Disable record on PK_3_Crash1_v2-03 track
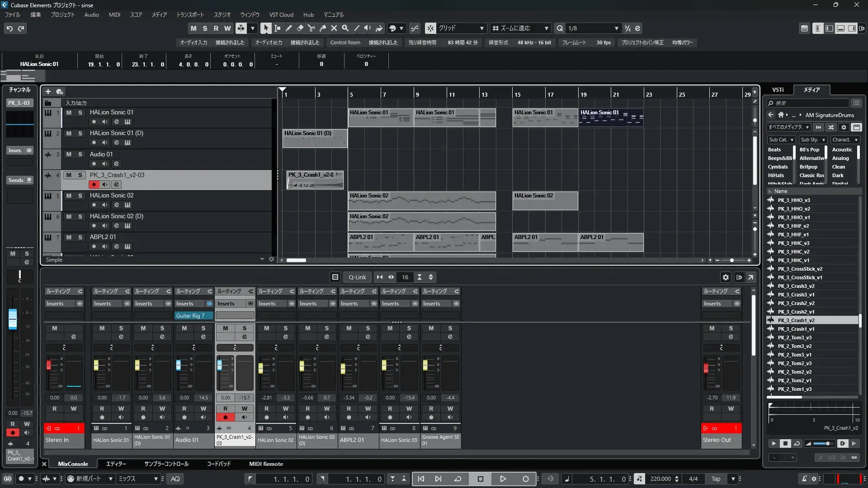The width and height of the screenshot is (868, 488). (x=94, y=184)
